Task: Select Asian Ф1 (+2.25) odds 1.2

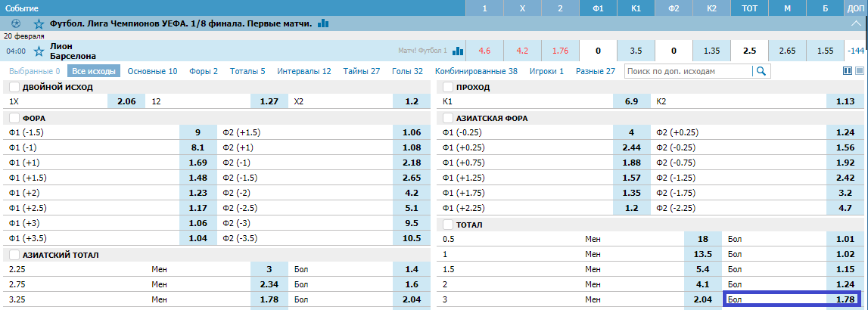Action: click(632, 208)
